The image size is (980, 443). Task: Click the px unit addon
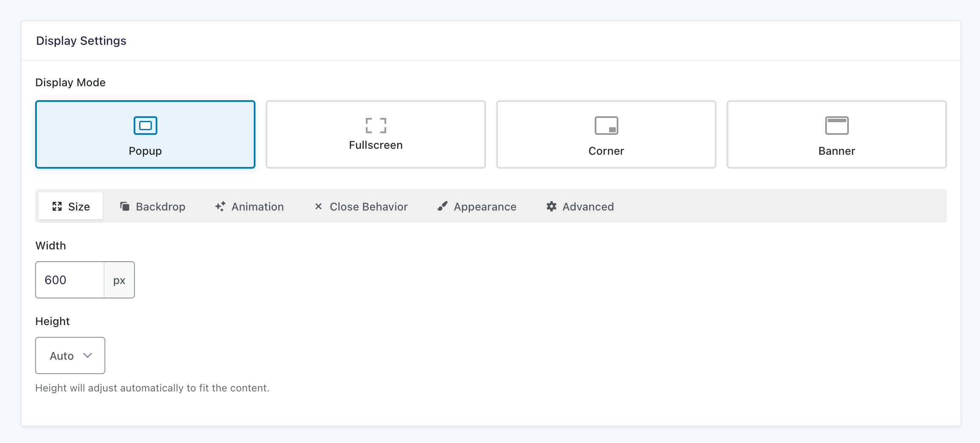pyautogui.click(x=119, y=280)
